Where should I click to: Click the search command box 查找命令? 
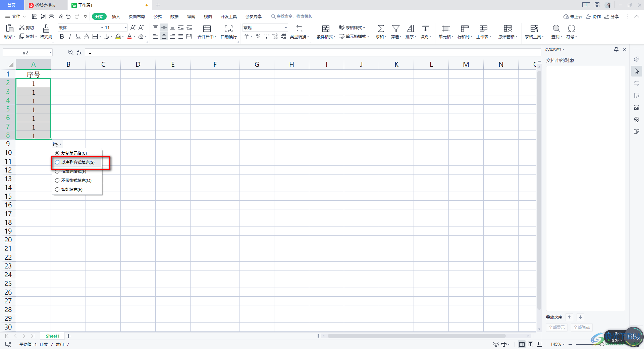coord(292,16)
